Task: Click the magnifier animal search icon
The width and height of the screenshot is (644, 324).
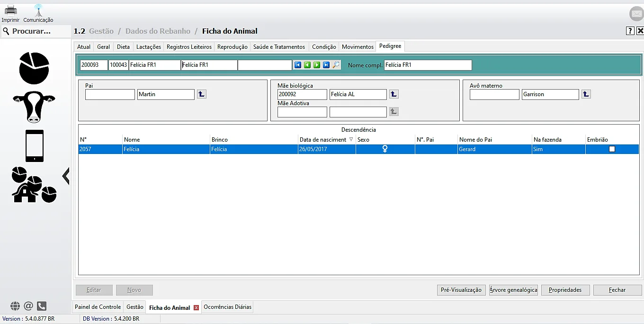Action: 336,65
